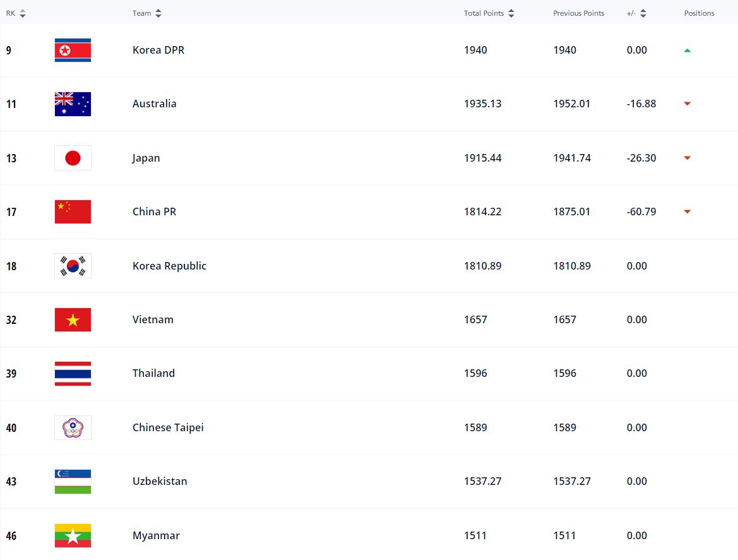Viewport: 738px width, 560px height.
Task: Sort by +/- column arrows
Action: (643, 13)
